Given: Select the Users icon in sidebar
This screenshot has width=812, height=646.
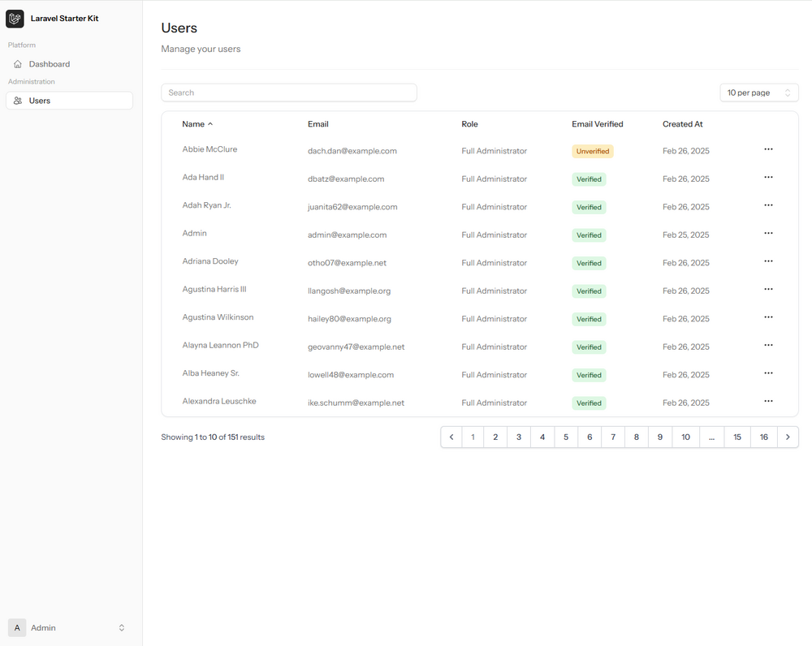Looking at the screenshot, I should [x=18, y=101].
